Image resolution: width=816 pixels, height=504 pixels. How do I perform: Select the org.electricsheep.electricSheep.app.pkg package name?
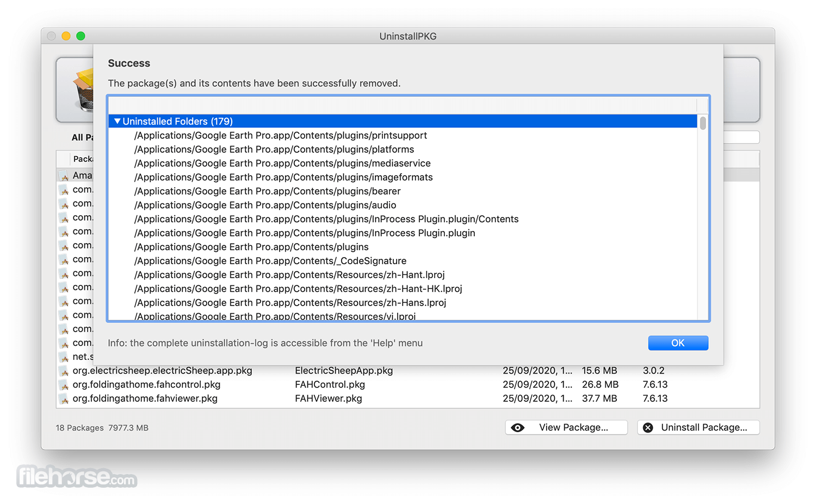tap(162, 371)
